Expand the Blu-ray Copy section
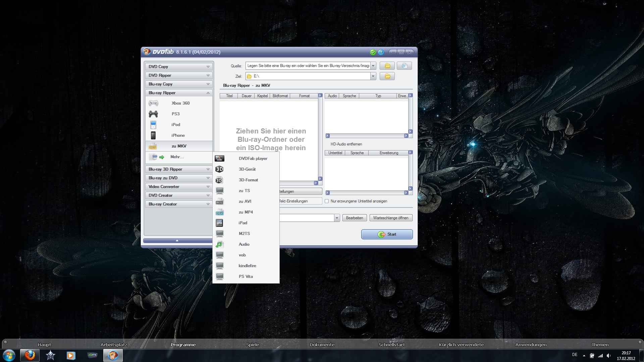 pos(179,84)
